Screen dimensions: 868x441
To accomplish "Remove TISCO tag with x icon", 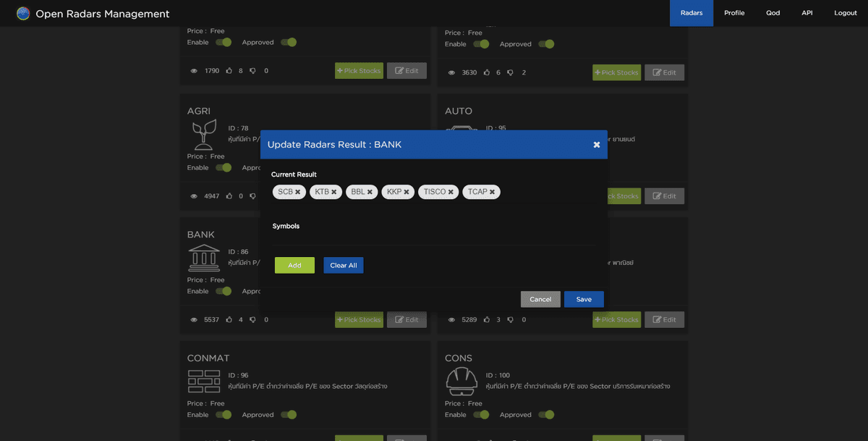I will click(451, 192).
